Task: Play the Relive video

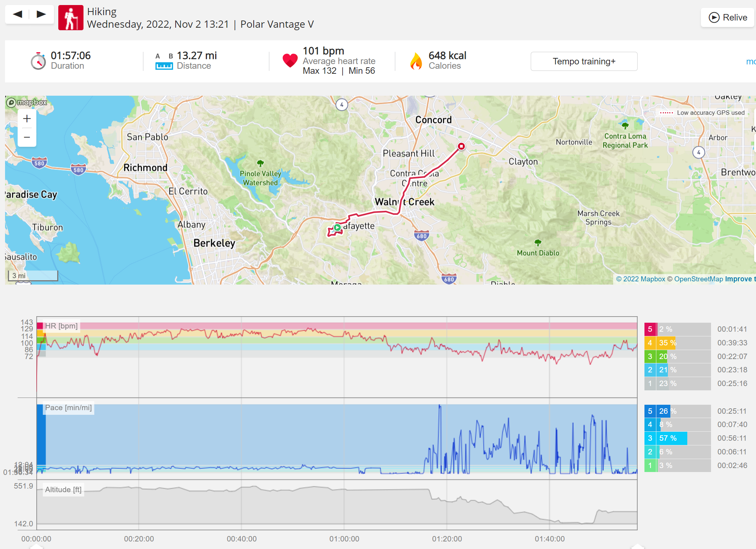Action: click(728, 17)
